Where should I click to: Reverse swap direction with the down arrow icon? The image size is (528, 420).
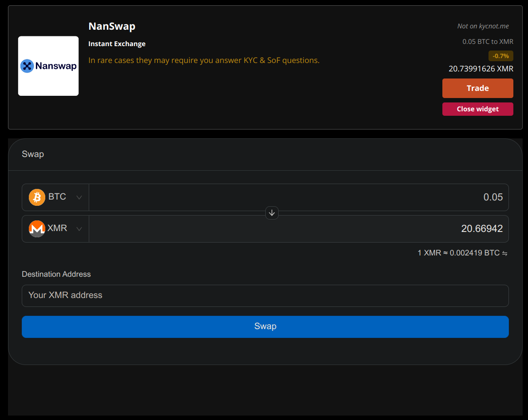pos(272,213)
